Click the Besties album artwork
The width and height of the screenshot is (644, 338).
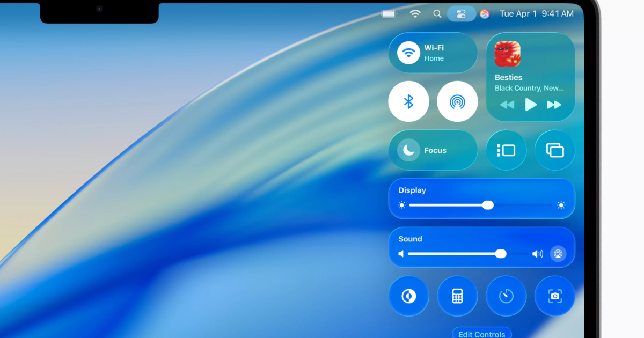click(507, 54)
